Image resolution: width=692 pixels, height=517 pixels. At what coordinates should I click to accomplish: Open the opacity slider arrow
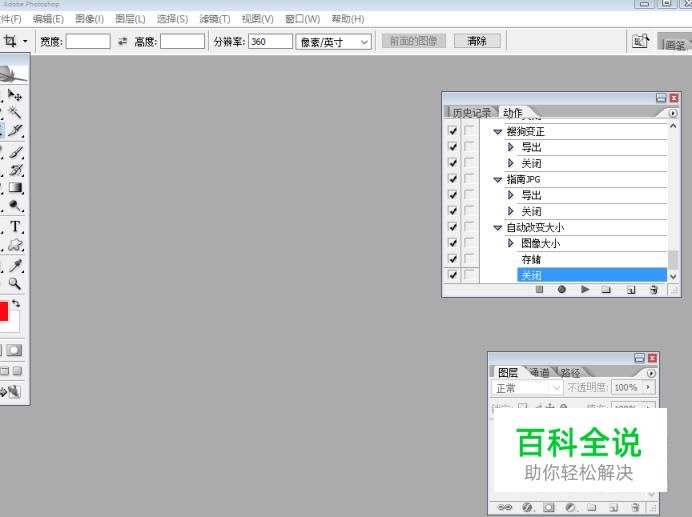click(x=648, y=387)
